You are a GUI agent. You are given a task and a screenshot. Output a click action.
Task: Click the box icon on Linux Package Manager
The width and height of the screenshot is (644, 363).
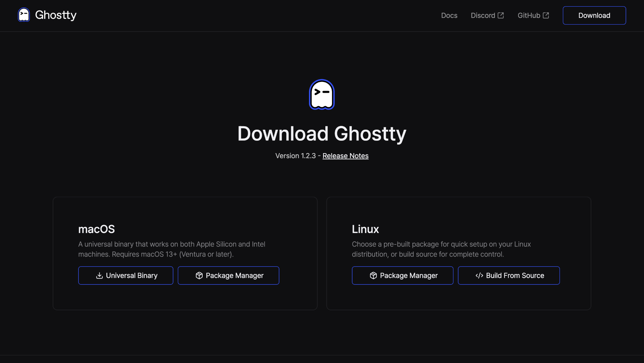[373, 276]
